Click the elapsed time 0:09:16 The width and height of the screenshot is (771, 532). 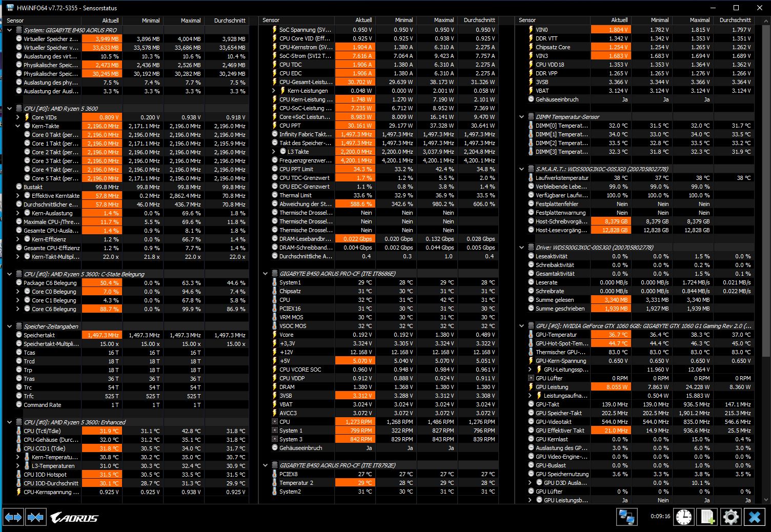(660, 516)
